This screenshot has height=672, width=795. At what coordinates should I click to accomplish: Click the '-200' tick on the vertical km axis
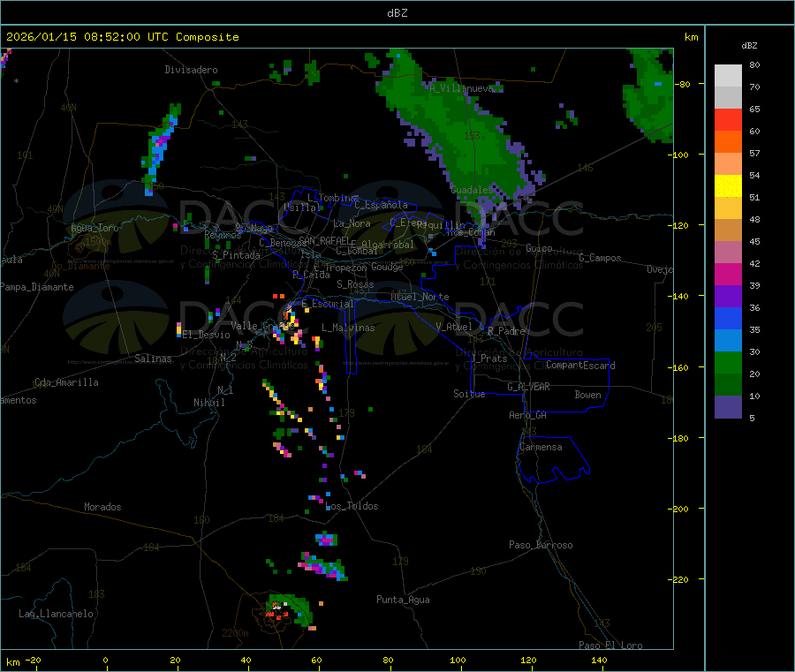(x=678, y=509)
